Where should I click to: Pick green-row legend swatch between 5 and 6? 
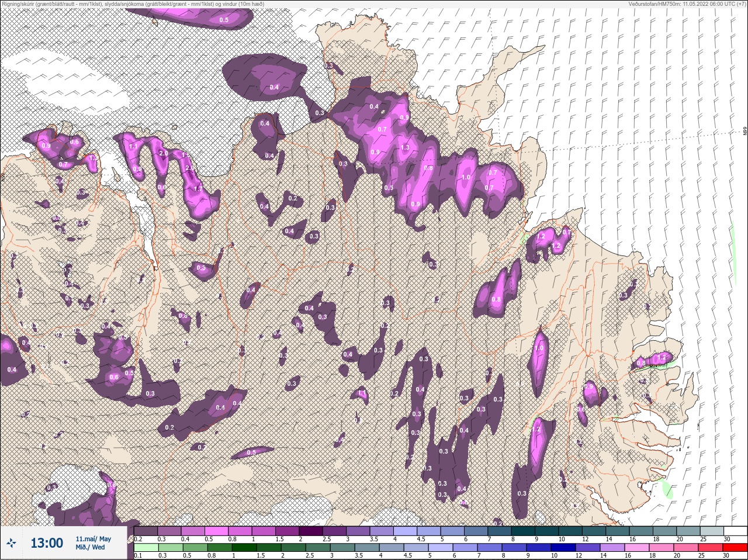coord(441,548)
